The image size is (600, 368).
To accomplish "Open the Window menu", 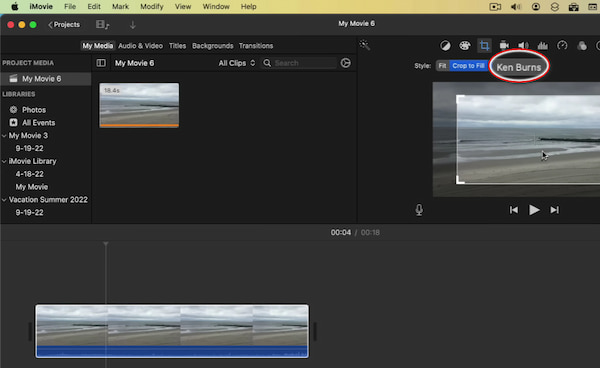I will (x=216, y=7).
